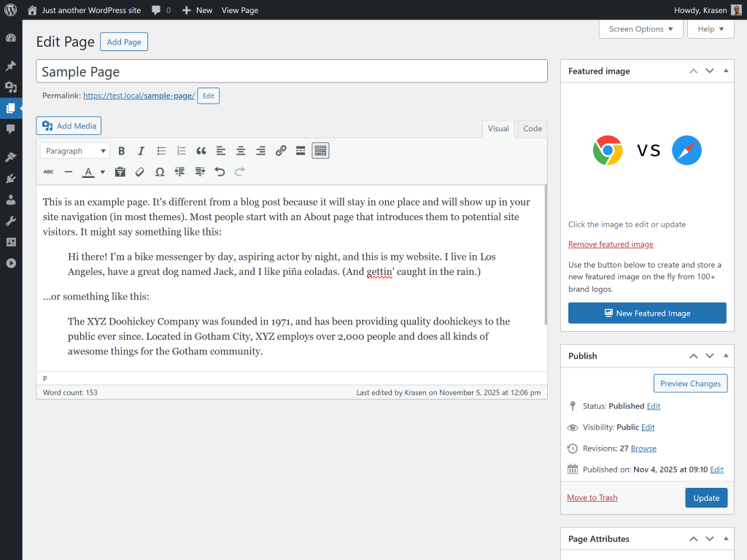Open Comments from the admin sidebar
This screenshot has width=747, height=560.
coord(11,130)
